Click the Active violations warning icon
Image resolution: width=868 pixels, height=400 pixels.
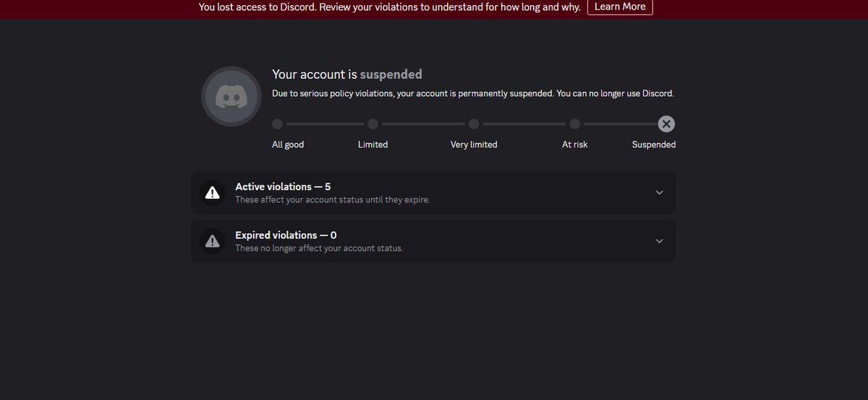pos(212,192)
